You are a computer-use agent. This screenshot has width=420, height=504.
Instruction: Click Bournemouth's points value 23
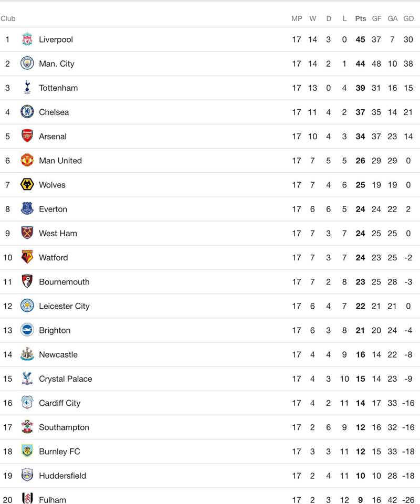point(360,282)
